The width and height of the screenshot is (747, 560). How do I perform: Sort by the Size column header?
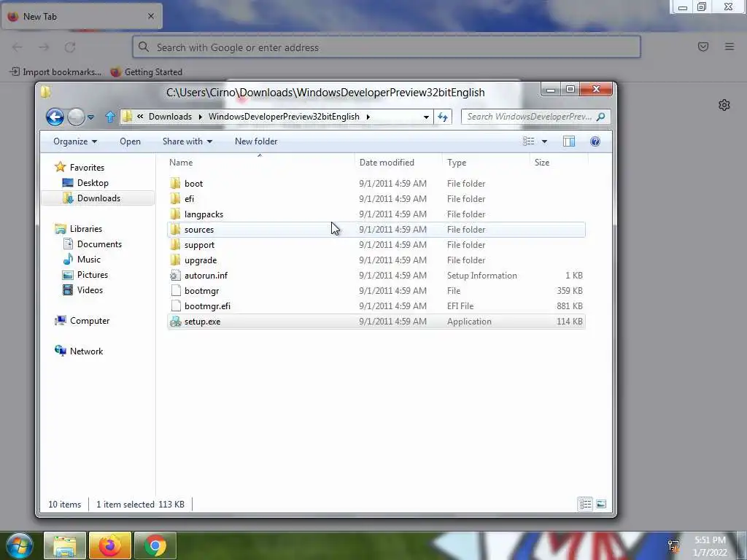(558, 163)
